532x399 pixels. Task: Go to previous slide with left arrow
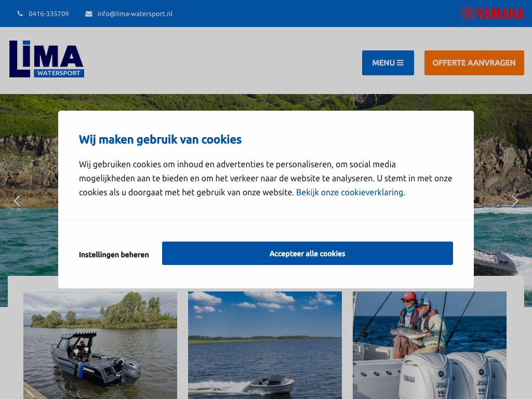pyautogui.click(x=17, y=201)
